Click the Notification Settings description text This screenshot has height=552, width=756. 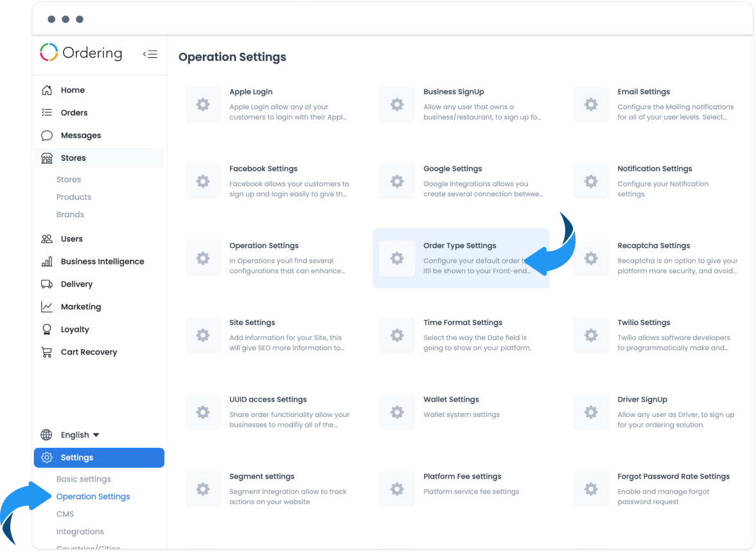pos(663,189)
